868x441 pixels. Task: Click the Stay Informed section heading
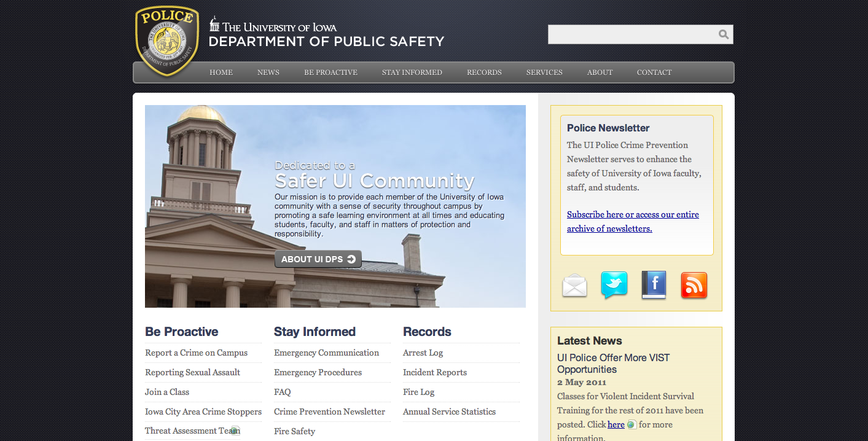(315, 332)
